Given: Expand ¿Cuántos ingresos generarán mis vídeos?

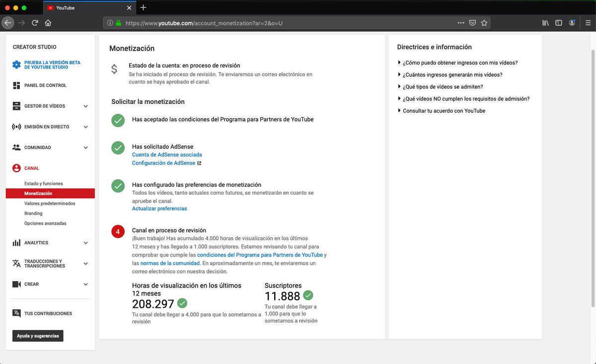Looking at the screenshot, I should click(450, 74).
